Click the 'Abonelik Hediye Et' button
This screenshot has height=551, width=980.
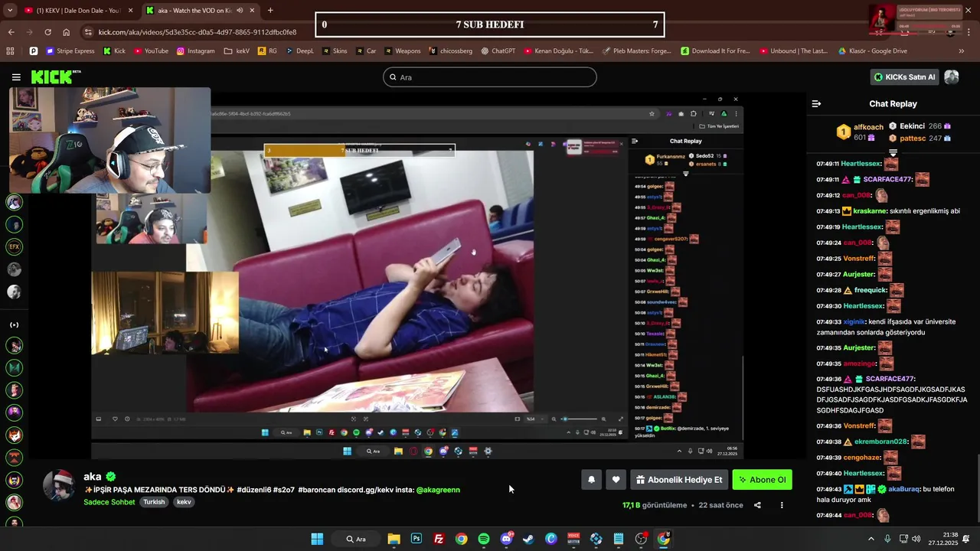(679, 480)
